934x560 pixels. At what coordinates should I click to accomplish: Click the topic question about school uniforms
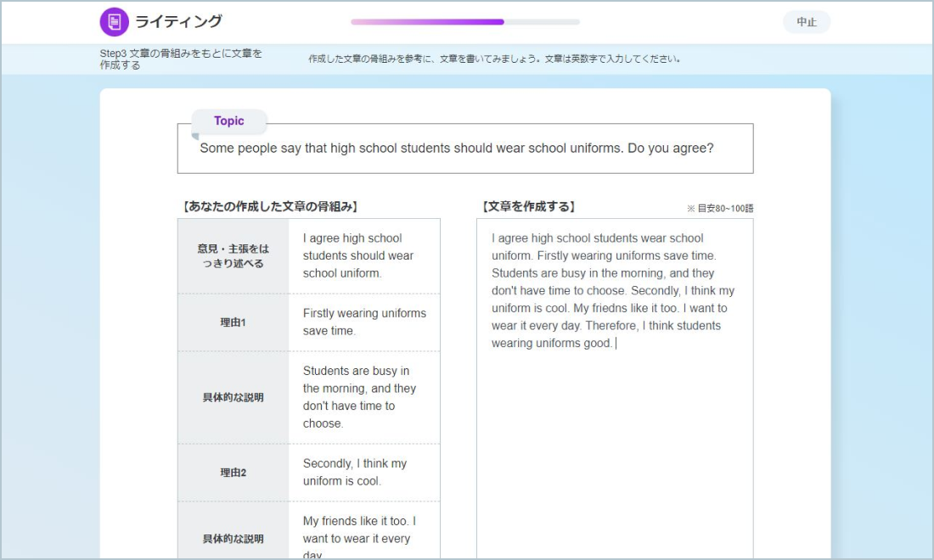(x=456, y=148)
